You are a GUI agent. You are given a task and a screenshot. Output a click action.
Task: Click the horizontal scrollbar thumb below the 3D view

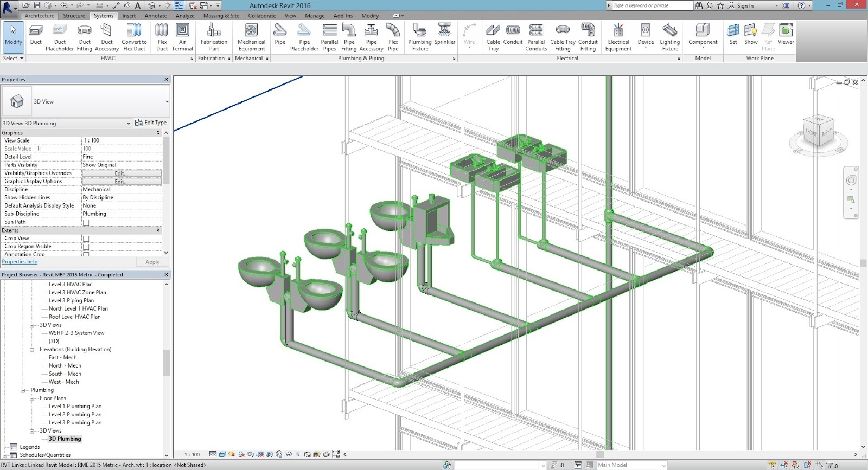pos(600,454)
